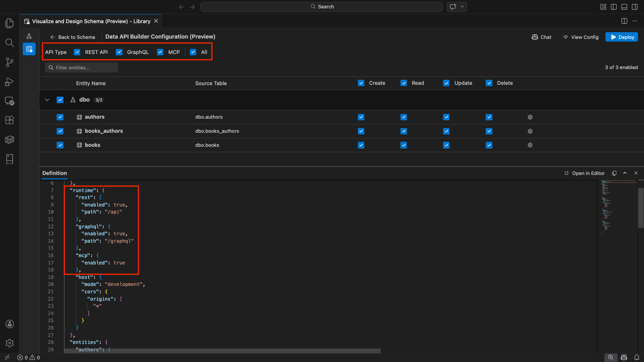Uncheck the REST API option
This screenshot has height=362, width=644.
[x=77, y=52]
